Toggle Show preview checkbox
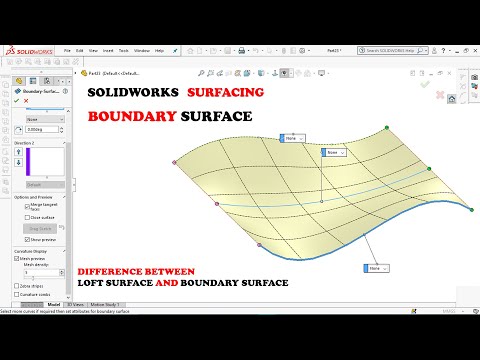Screen dimensions: 480x360 [27, 240]
